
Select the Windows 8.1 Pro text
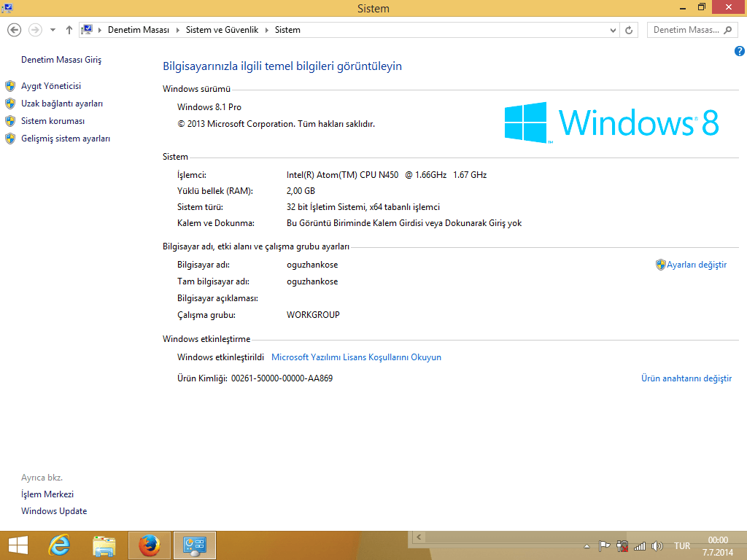[209, 107]
